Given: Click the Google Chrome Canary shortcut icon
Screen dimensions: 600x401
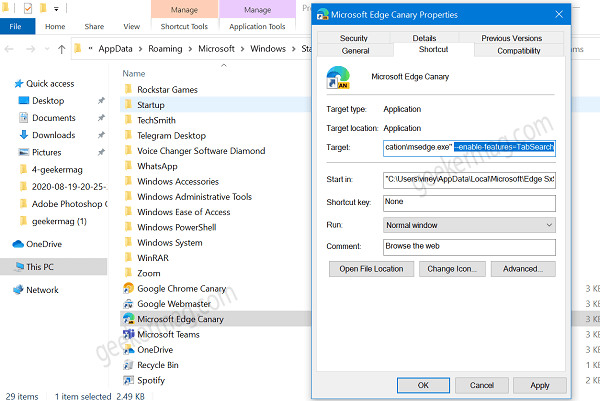Looking at the screenshot, I should tap(128, 288).
